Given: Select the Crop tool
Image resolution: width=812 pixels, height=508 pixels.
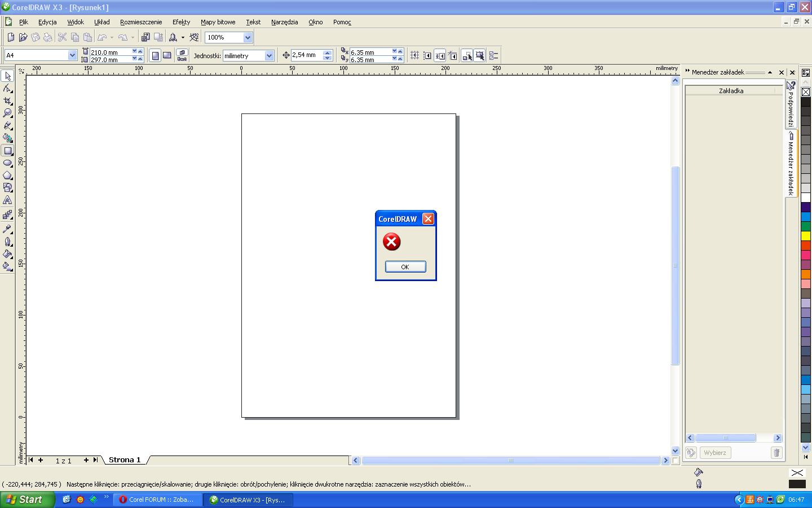Looking at the screenshot, I should point(7,101).
